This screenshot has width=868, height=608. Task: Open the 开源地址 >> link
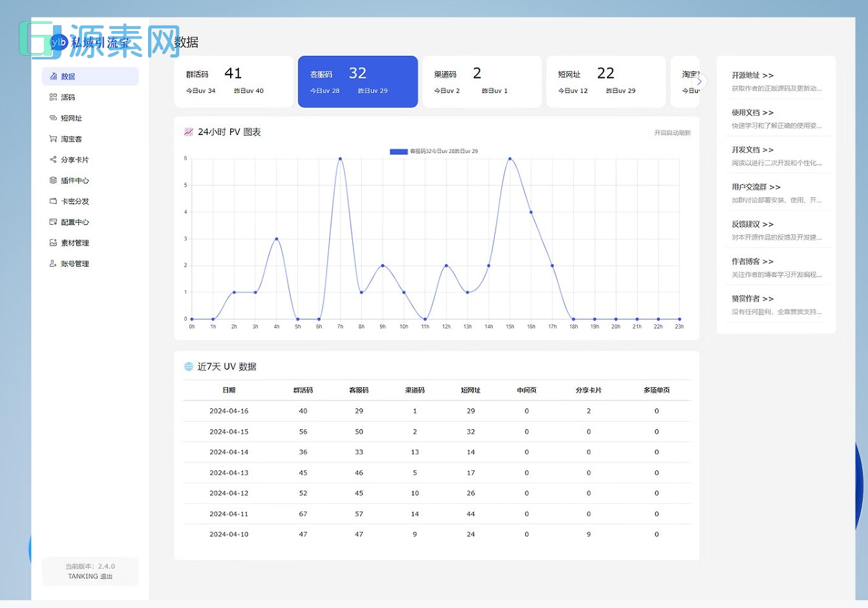(752, 76)
